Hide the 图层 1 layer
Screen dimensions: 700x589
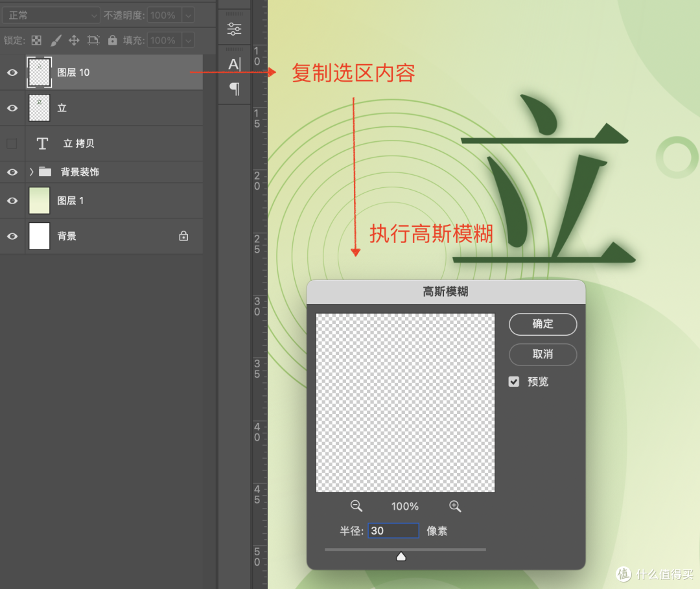click(12, 201)
